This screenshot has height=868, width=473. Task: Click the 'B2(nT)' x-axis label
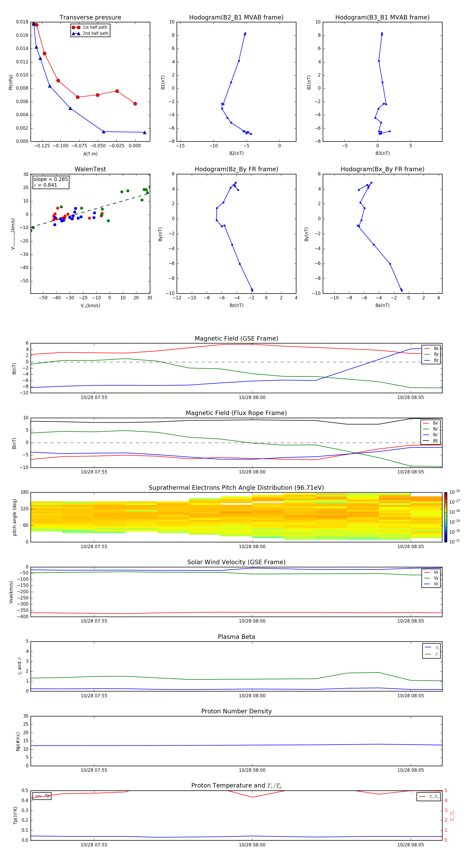pyautogui.click(x=236, y=153)
